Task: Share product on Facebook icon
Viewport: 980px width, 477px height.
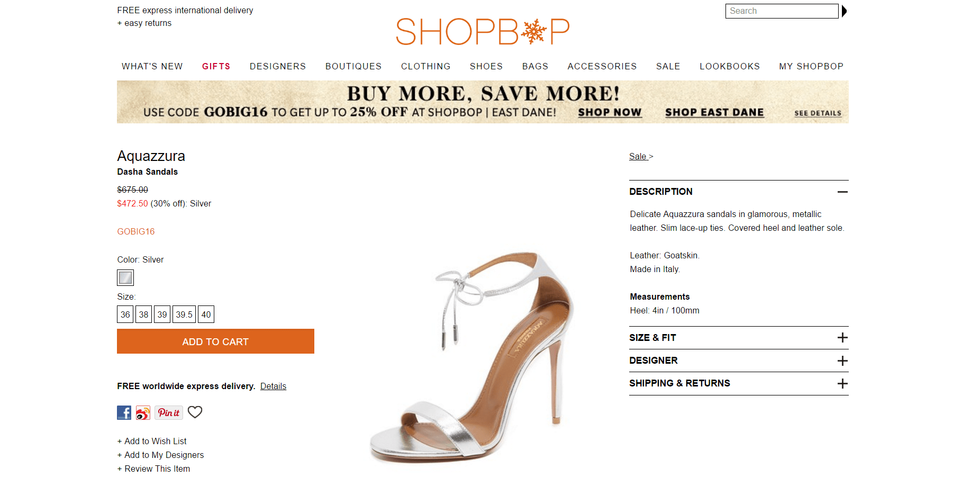Action: [124, 412]
